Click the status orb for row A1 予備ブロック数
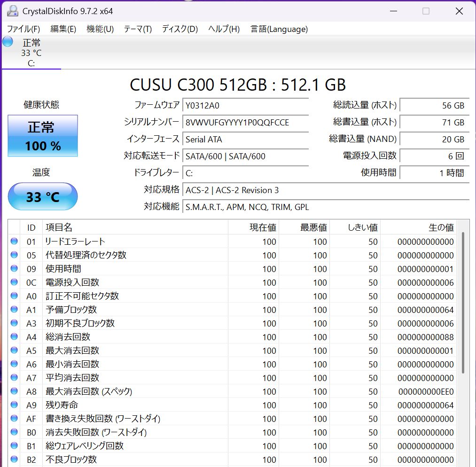The image size is (476, 467). tap(14, 309)
